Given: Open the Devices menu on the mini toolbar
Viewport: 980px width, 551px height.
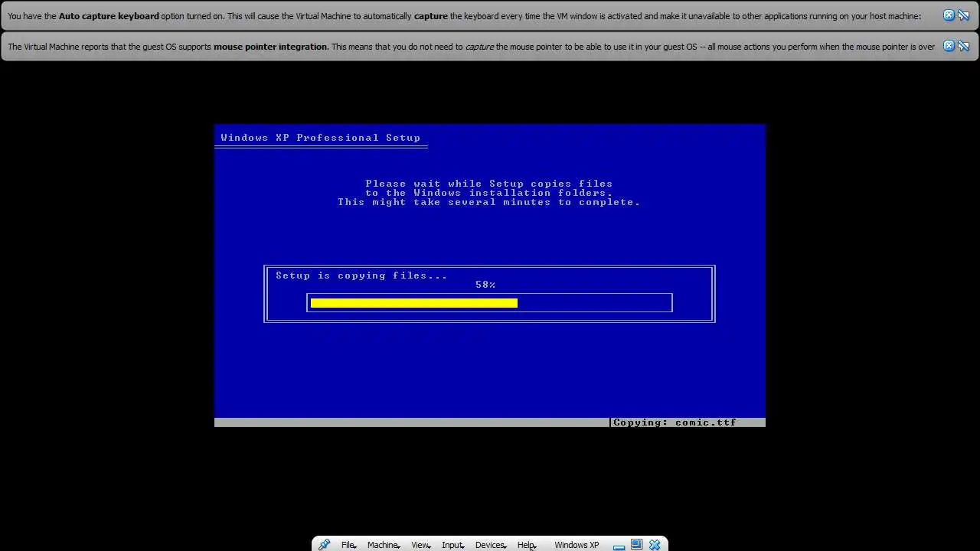Looking at the screenshot, I should (x=490, y=545).
